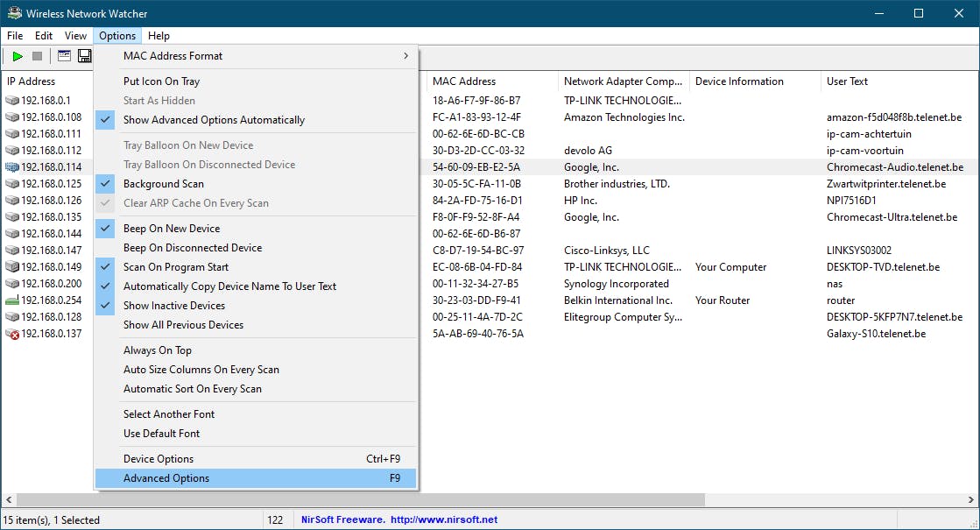This screenshot has width=980, height=530.
Task: Click the device icon next to 192.168.0.144
Action: click(12, 234)
